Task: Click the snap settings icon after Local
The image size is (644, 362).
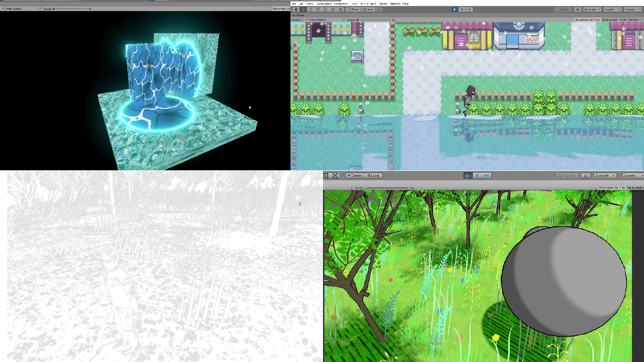Action: tap(379, 9)
